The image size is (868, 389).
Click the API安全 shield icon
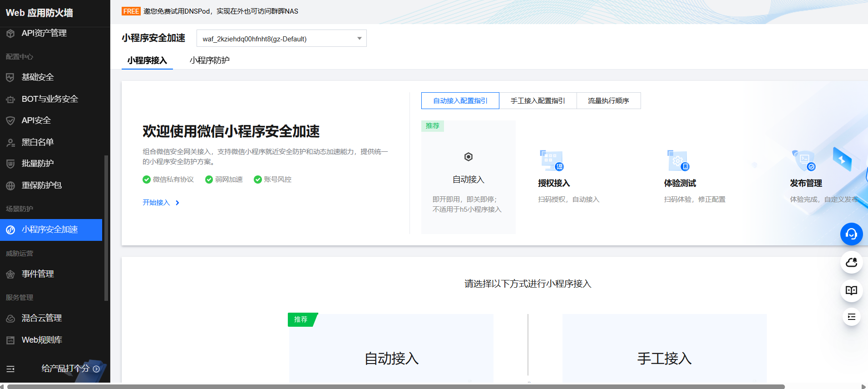click(10, 120)
